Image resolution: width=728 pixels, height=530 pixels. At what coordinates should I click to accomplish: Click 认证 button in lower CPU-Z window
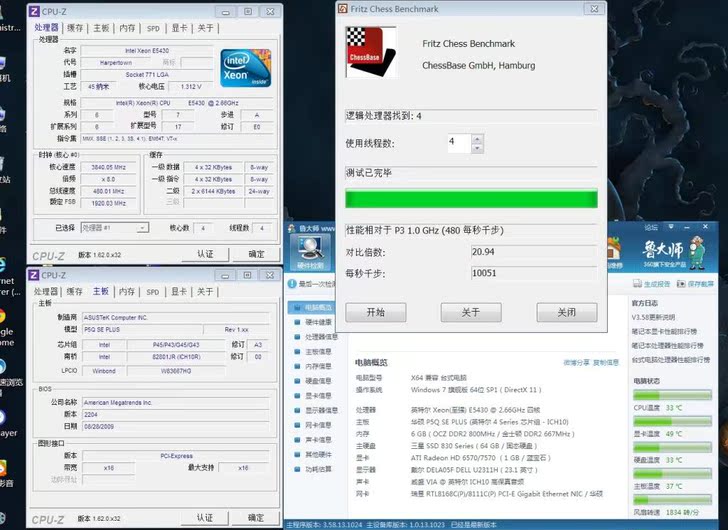(x=205, y=517)
